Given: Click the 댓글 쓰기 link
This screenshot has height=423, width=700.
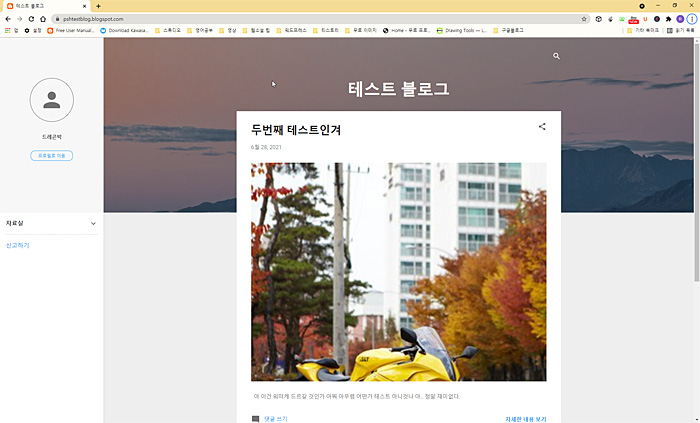Looking at the screenshot, I should point(275,419).
